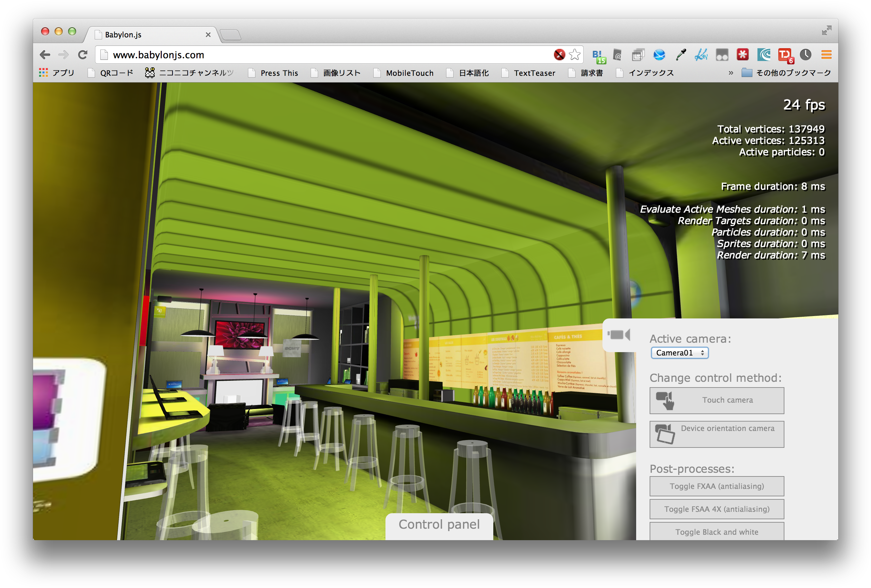Click the Active vertices: 125313 stat
Screen dimensions: 871x588
[768, 141]
